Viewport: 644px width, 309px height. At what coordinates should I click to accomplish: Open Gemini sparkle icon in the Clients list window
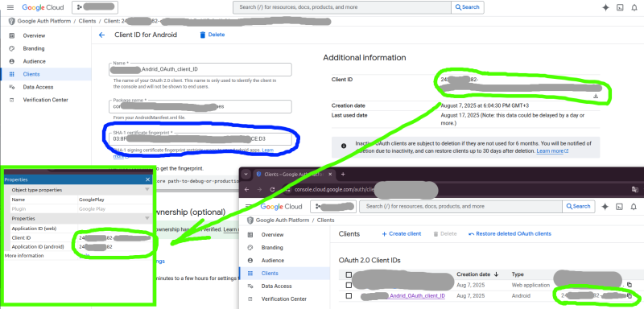pos(605,207)
